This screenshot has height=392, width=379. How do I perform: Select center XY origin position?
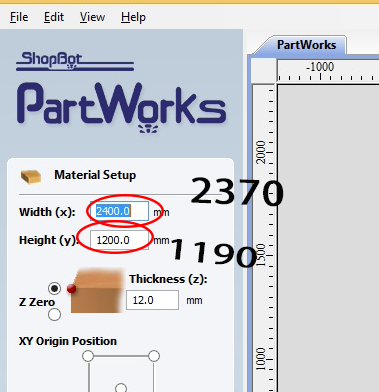click(x=121, y=388)
